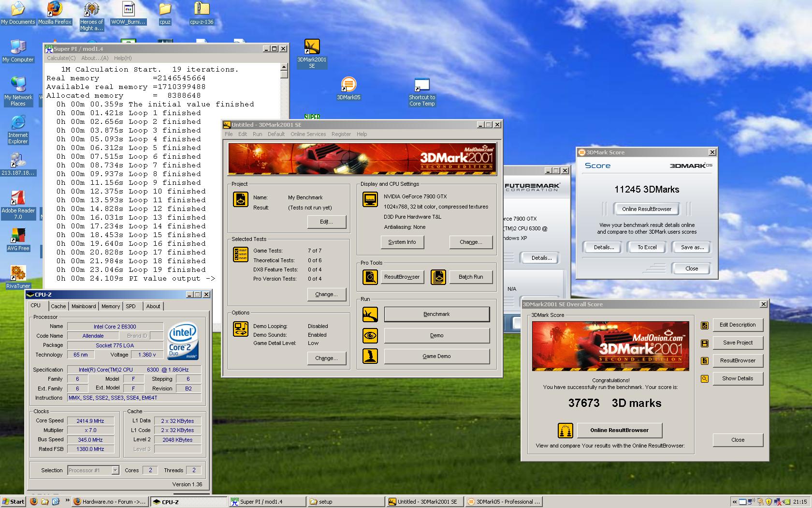Click Edit... button in Project section
Screen dimensions: 812x508
click(x=327, y=222)
